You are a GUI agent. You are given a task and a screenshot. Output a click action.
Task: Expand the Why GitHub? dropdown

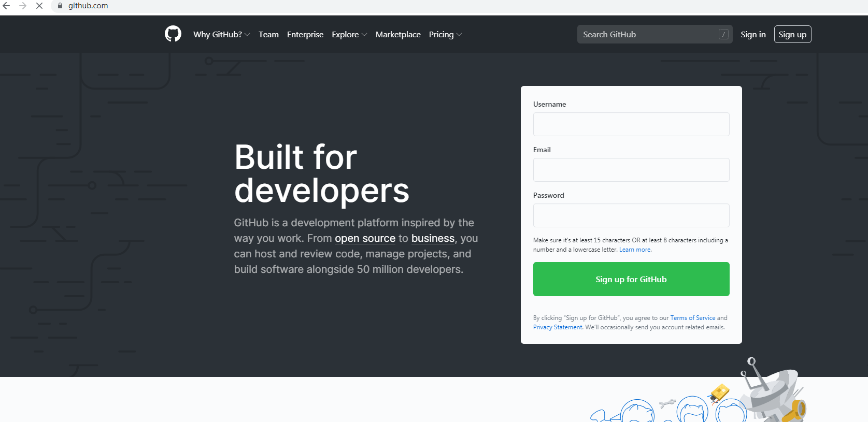point(221,34)
